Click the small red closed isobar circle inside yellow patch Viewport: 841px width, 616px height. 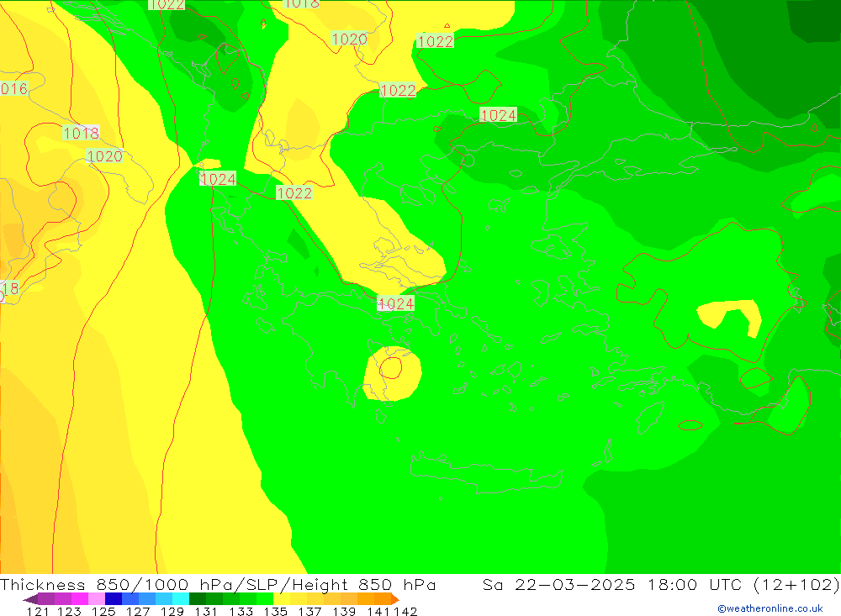(391, 368)
